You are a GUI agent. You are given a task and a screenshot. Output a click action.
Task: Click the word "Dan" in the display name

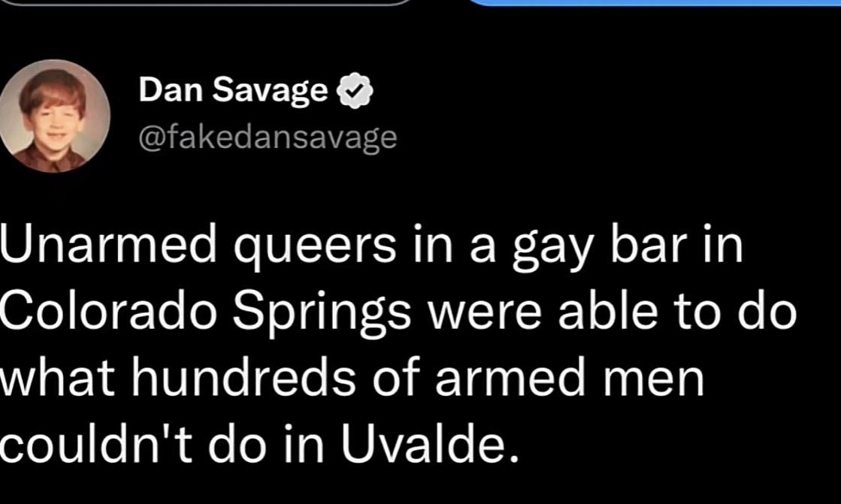[x=161, y=92]
